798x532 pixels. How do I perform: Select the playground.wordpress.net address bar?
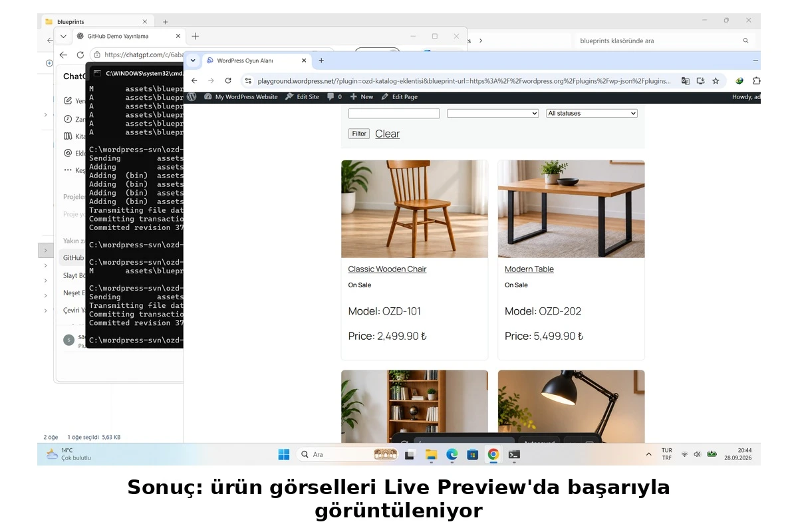[464, 80]
